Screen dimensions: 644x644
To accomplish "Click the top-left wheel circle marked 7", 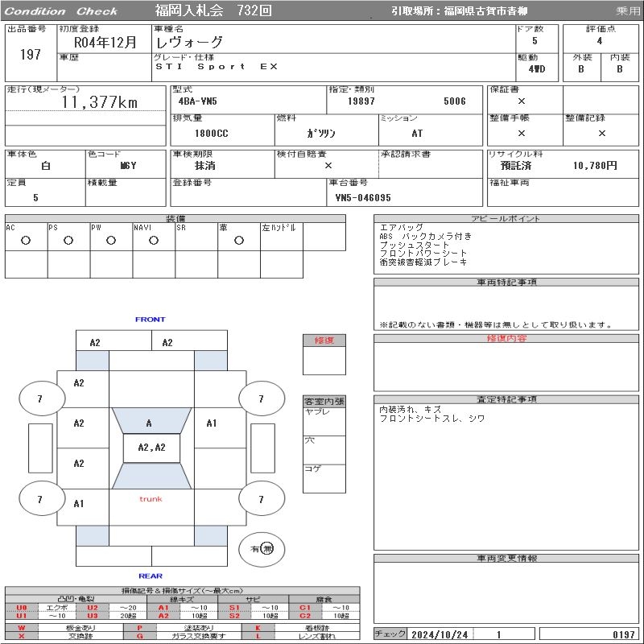I will [x=39, y=398].
